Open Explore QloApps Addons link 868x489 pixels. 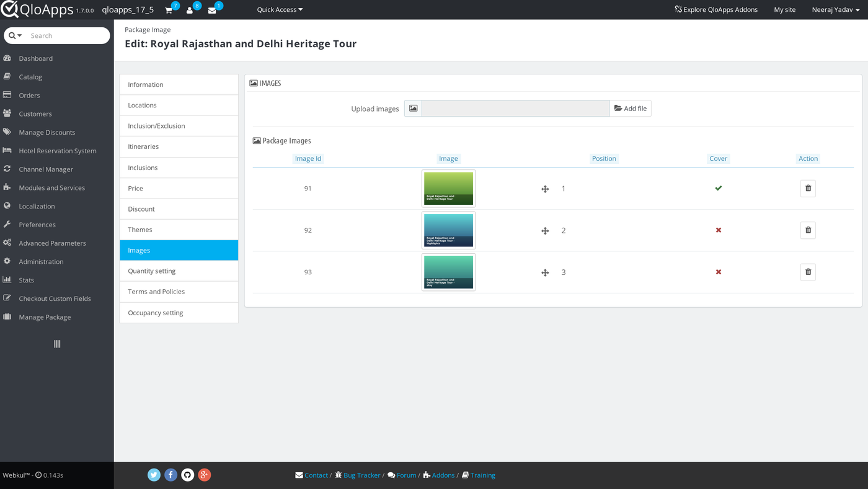[x=716, y=10]
